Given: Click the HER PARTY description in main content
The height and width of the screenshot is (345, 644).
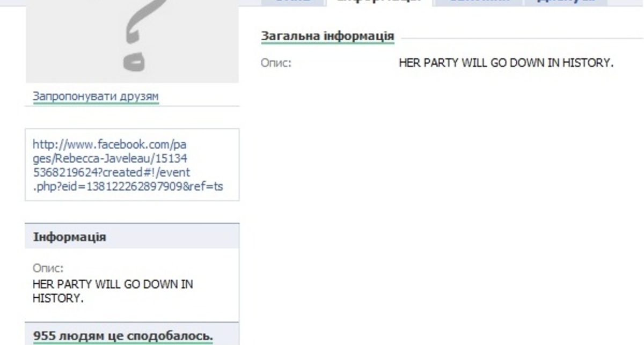Looking at the screenshot, I should coord(506,63).
